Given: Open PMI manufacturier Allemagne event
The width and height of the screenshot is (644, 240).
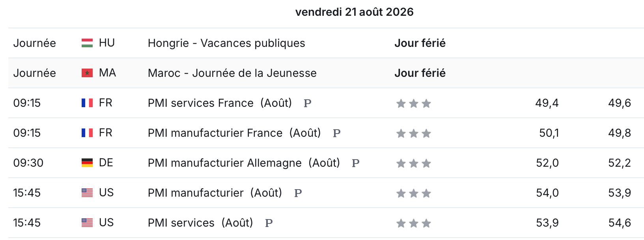Looking at the screenshot, I should point(244,163).
